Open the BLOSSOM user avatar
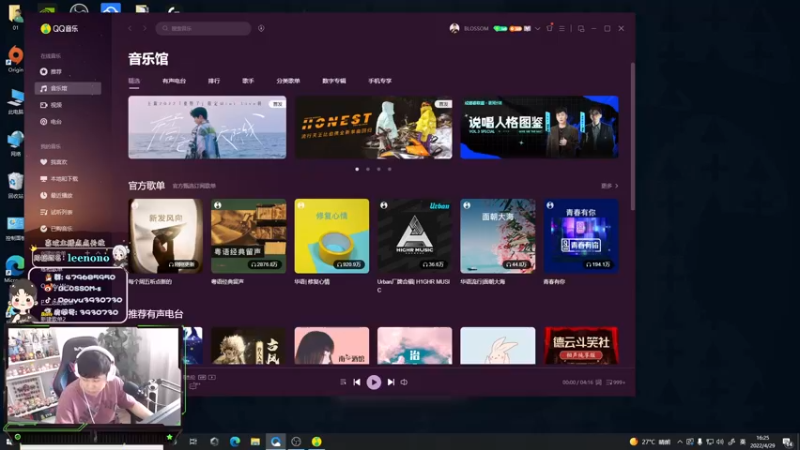Image resolution: width=800 pixels, height=450 pixels. click(x=454, y=29)
